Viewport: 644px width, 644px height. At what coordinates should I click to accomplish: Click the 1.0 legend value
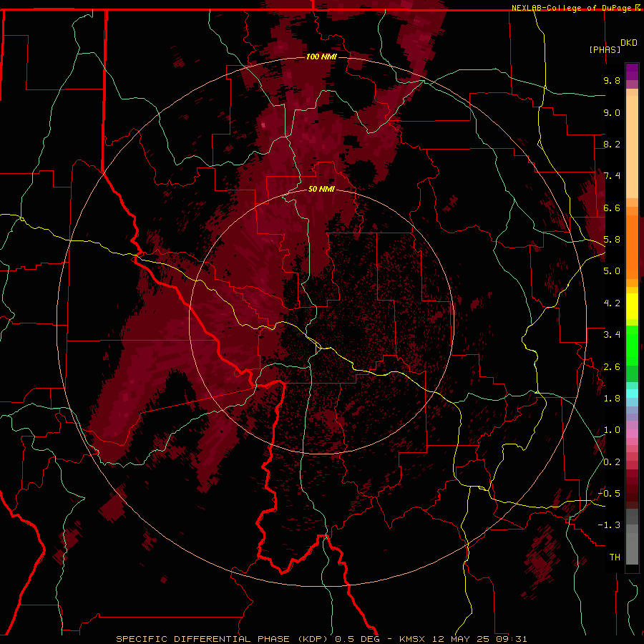coord(612,430)
